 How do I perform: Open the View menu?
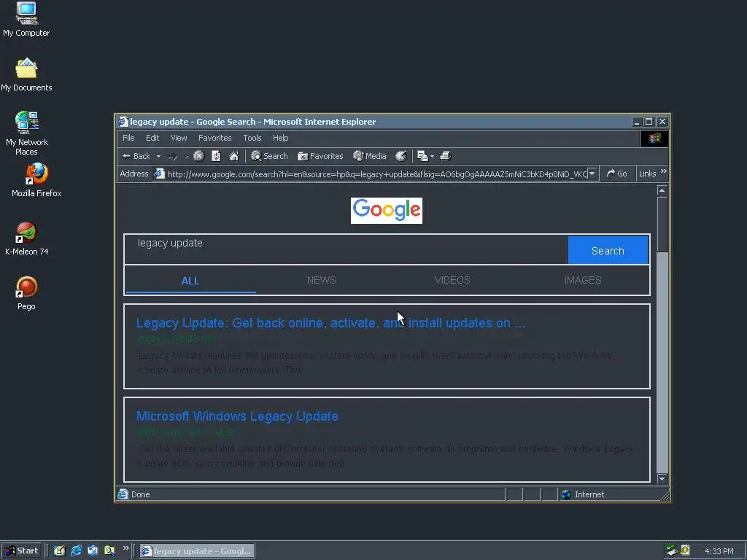[179, 138]
